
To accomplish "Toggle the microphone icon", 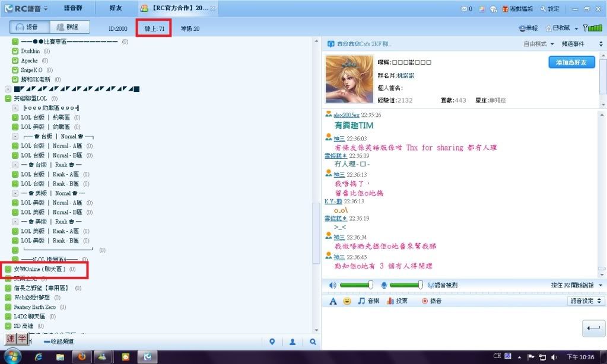I will 384,285.
